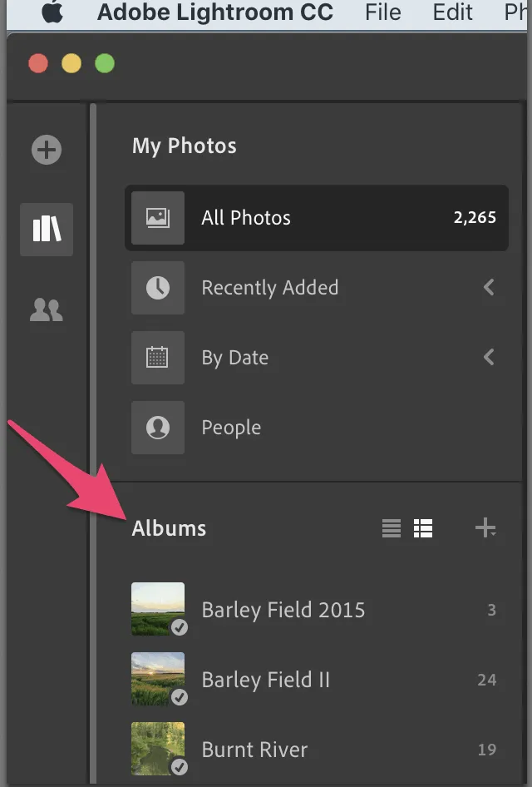Viewport: 532px width, 787px height.
Task: Select the All Photos row
Action: [317, 218]
